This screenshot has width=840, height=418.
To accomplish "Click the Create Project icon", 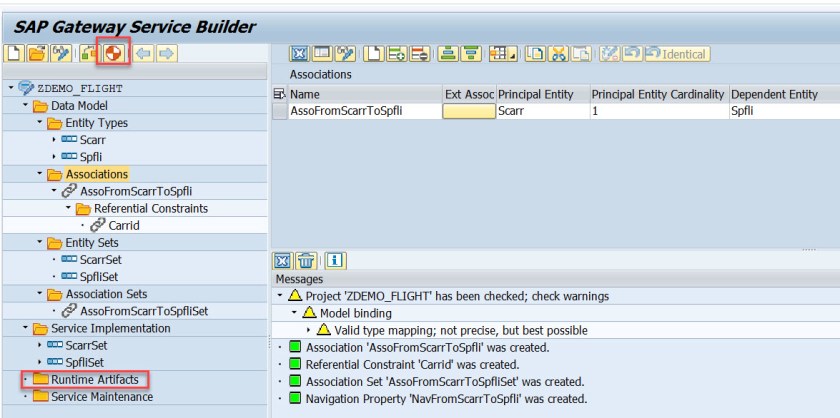I will click(14, 54).
